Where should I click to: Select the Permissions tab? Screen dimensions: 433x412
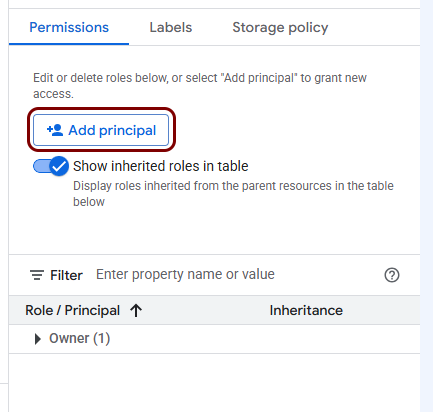tap(69, 28)
